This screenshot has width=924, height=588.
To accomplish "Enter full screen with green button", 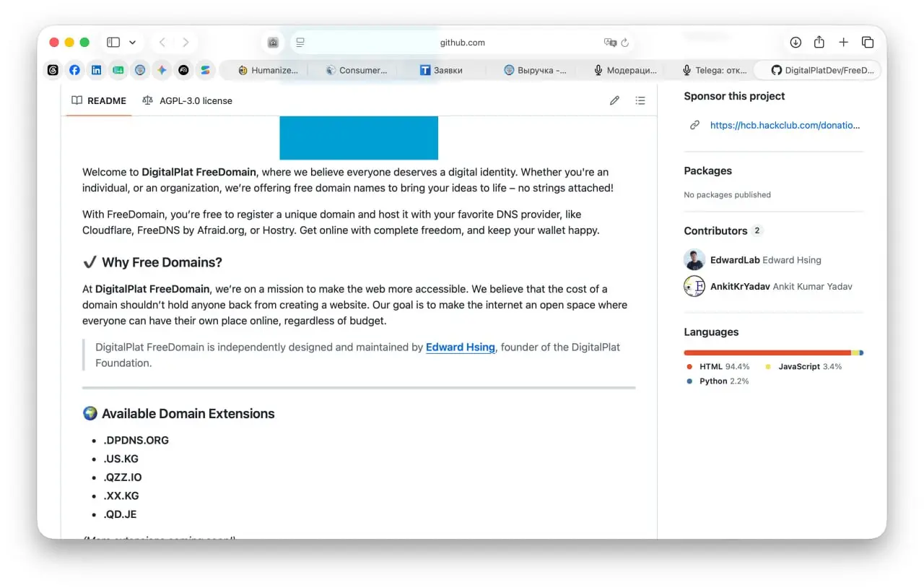I will tap(84, 43).
